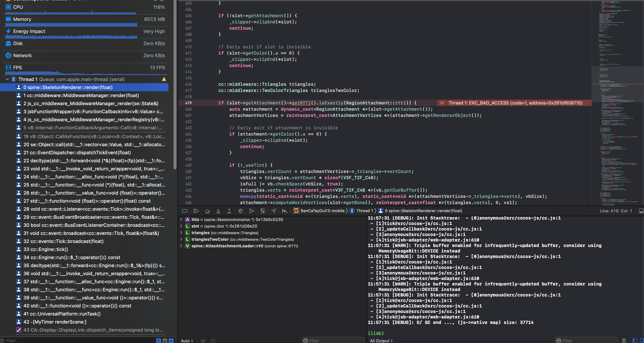The height and width of the screenshot is (343, 644).
Task: Pause program execution in debug bar
Action: click(x=196, y=211)
